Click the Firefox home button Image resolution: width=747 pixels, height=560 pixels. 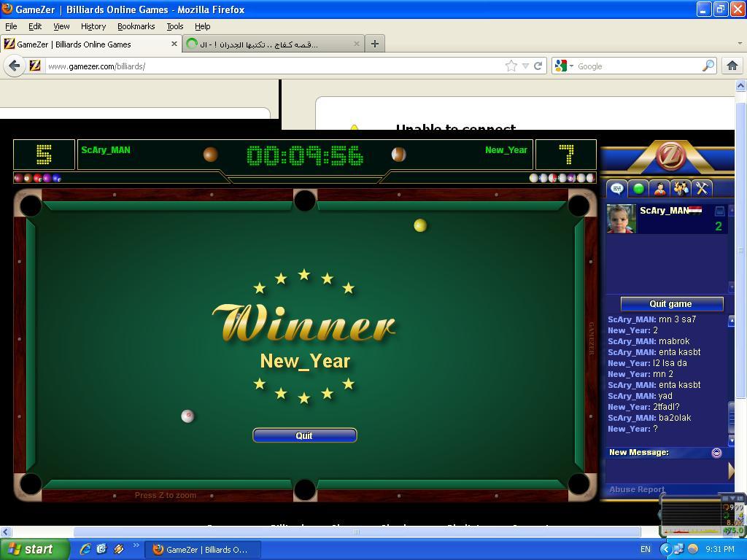(x=732, y=66)
